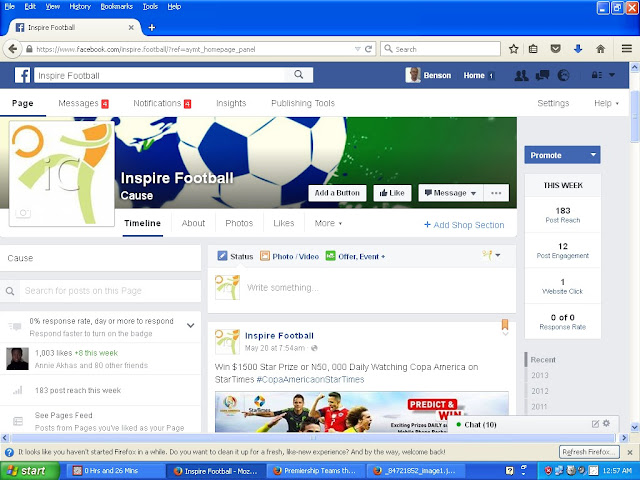This screenshot has width=640, height=480.
Task: Open the Facebook messages icon
Action: [x=542, y=75]
